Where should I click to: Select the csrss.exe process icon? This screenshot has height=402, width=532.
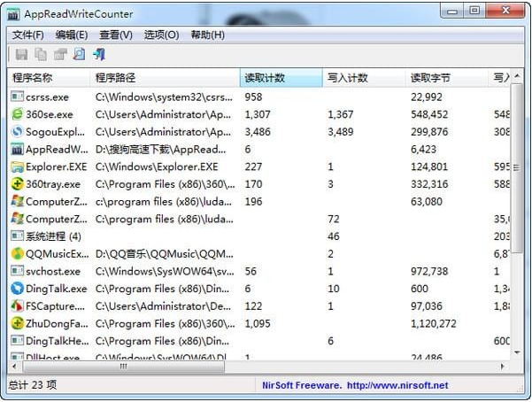(17, 97)
